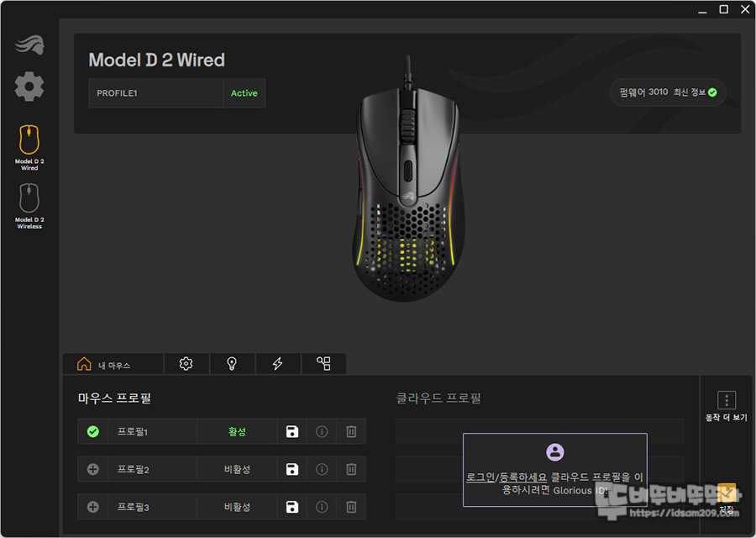Click the 비활성 status of 프로필2
The width and height of the screenshot is (756, 538).
point(237,469)
